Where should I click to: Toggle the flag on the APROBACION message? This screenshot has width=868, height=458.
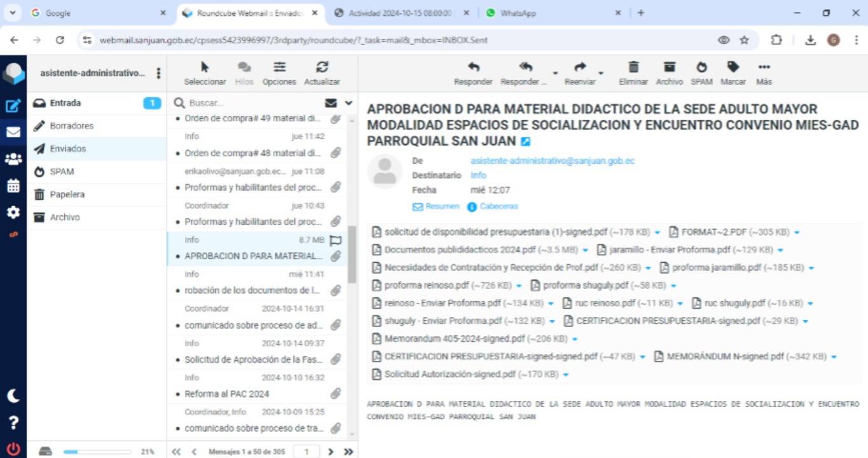point(336,240)
